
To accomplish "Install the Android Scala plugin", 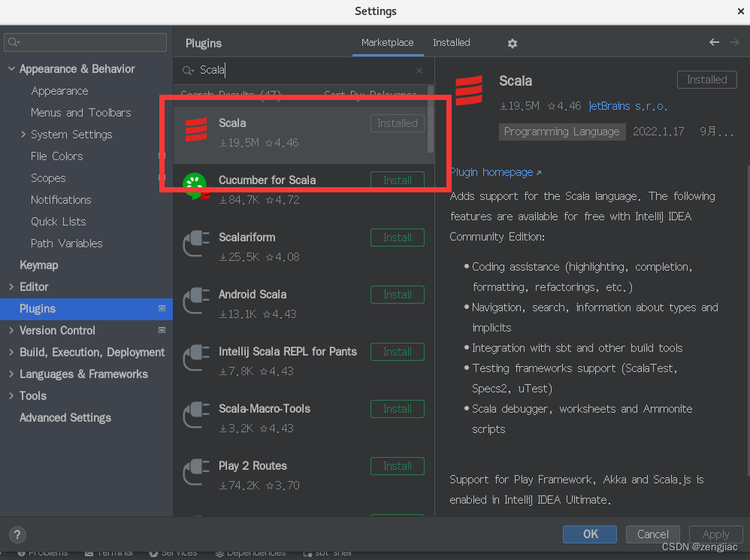I will tap(397, 295).
